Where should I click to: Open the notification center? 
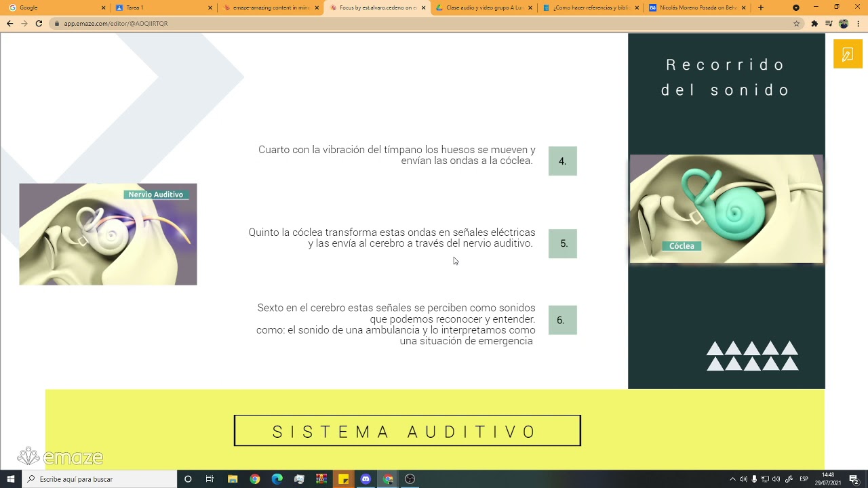[x=854, y=479]
